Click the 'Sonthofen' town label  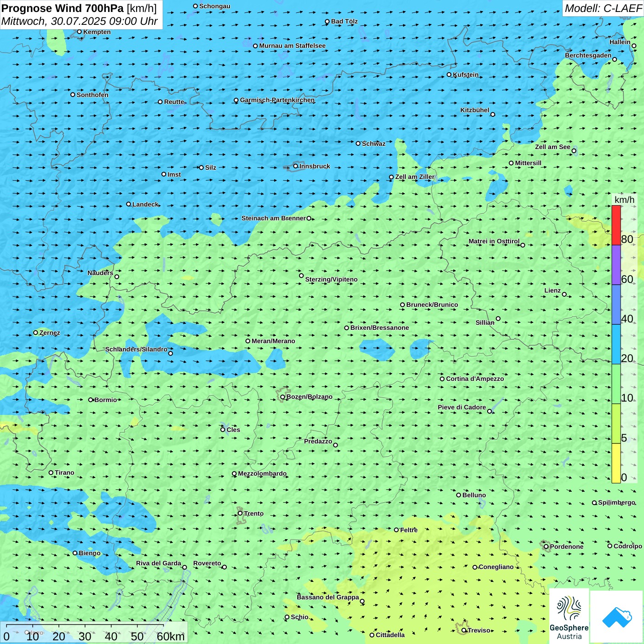point(92,95)
